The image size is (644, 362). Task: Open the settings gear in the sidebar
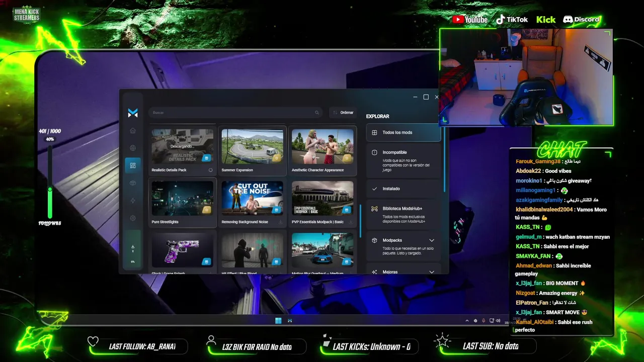(x=133, y=218)
